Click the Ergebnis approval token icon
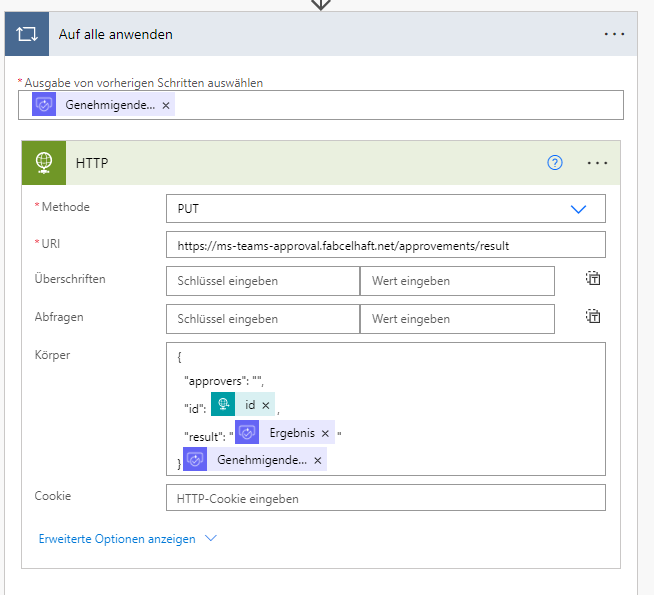The height and width of the screenshot is (595, 654). point(247,433)
